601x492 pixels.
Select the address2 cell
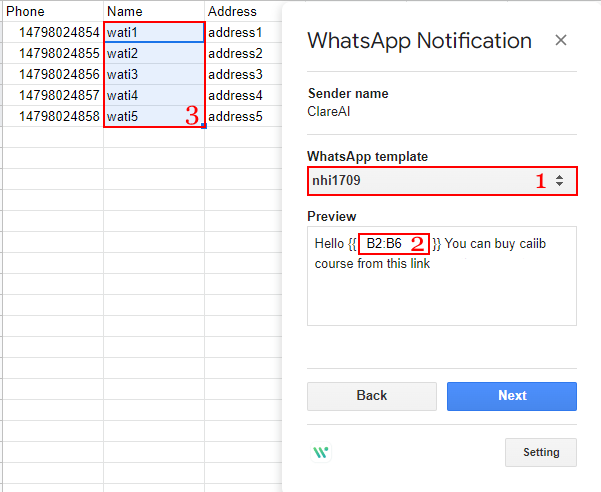[x=243, y=53]
